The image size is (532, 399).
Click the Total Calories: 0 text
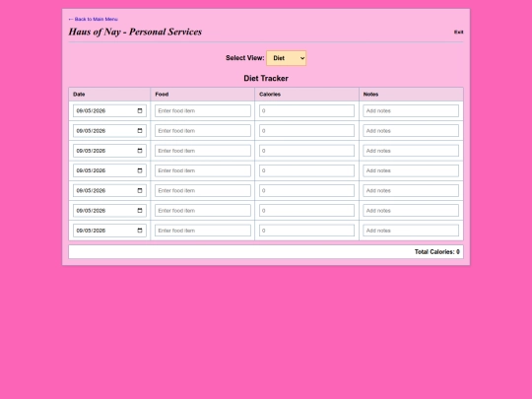click(x=437, y=252)
